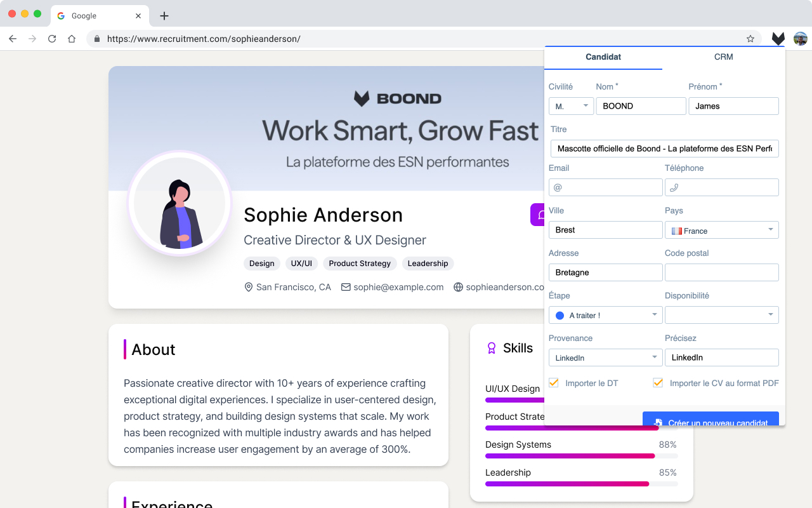Click the Leadership tag
This screenshot has height=508, width=812.
tap(428, 264)
